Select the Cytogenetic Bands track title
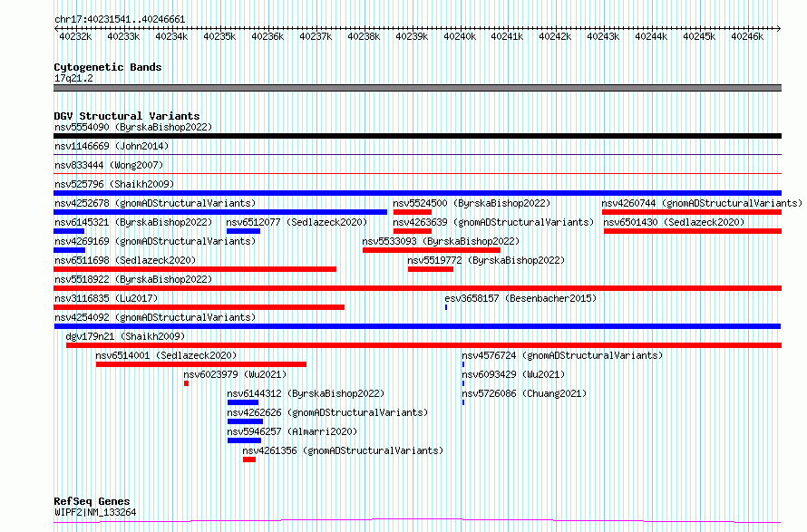The height and width of the screenshot is (532, 807). tap(108, 67)
